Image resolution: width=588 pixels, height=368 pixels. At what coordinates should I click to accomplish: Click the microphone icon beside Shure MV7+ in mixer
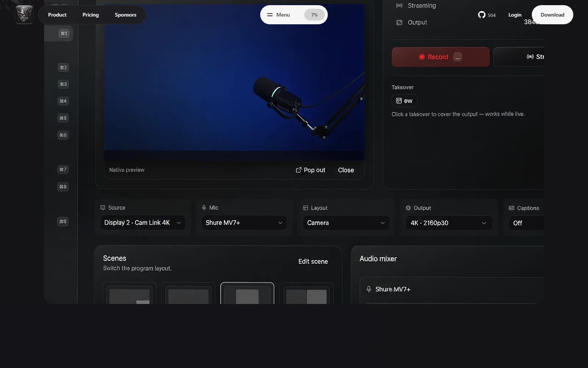[369, 289]
